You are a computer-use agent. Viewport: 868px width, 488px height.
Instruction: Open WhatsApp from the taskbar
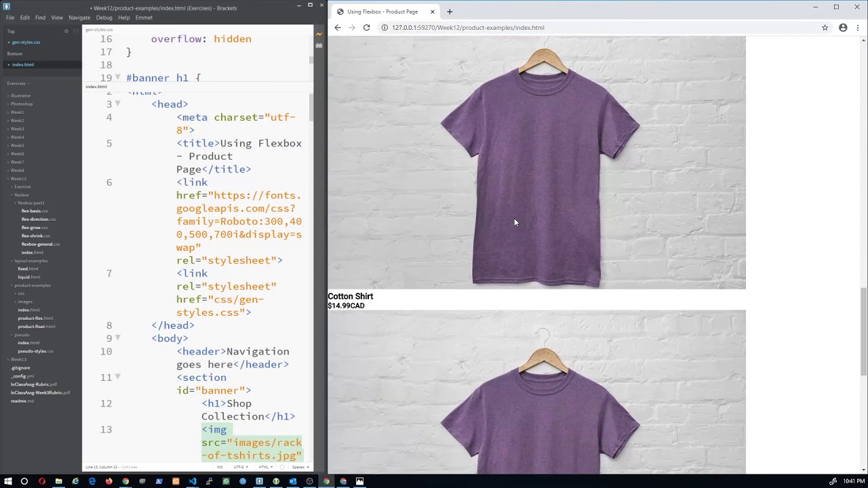226,481
